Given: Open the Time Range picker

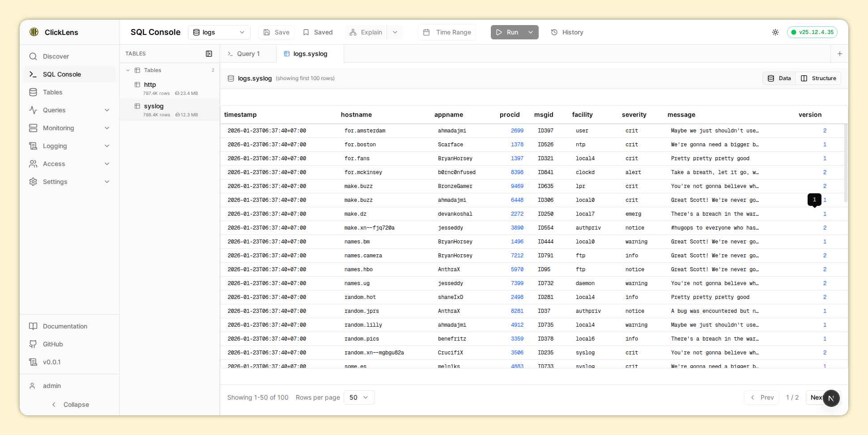Looking at the screenshot, I should tap(447, 32).
